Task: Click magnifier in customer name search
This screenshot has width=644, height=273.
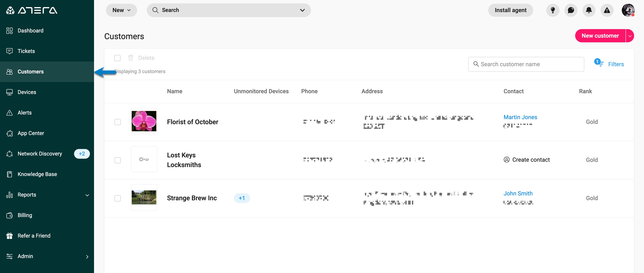Action: [476, 64]
